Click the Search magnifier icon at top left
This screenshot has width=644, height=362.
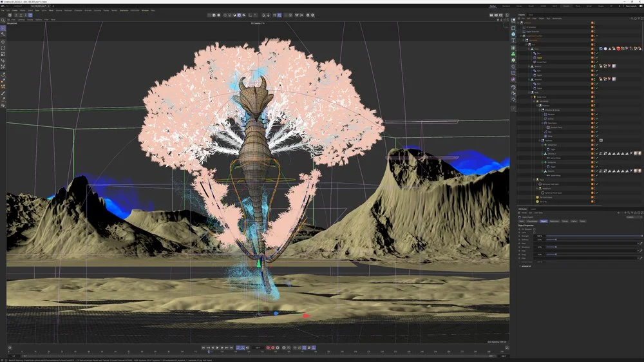pyautogui.click(x=3, y=21)
